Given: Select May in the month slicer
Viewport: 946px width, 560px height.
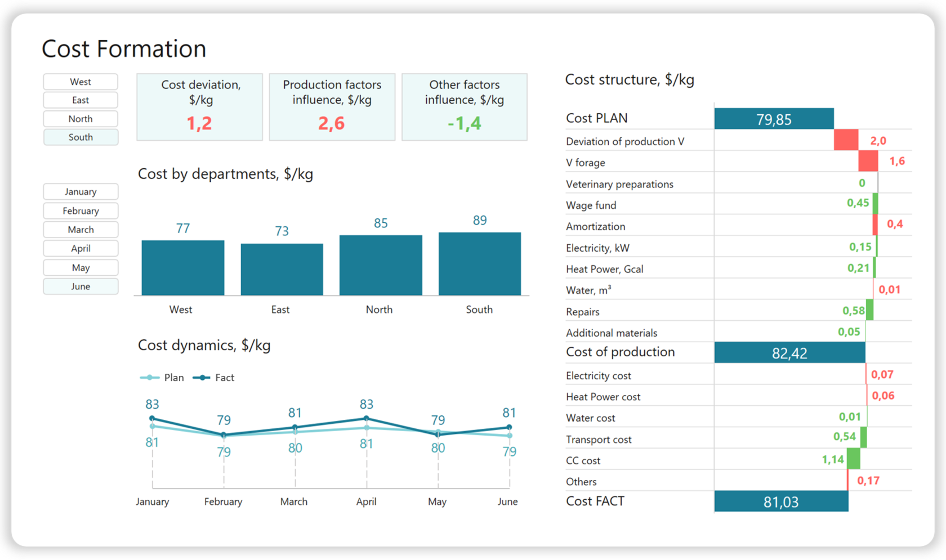Looking at the screenshot, I should coord(81,267).
